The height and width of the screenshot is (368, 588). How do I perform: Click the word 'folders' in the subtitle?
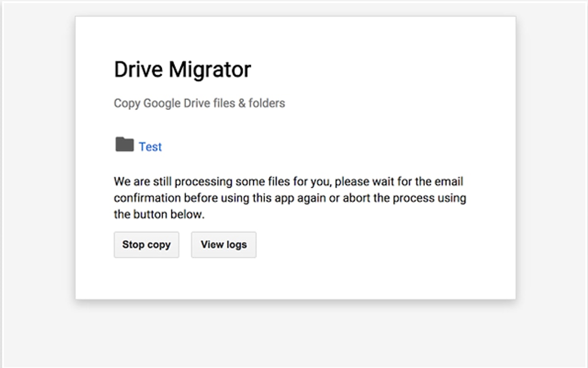267,104
